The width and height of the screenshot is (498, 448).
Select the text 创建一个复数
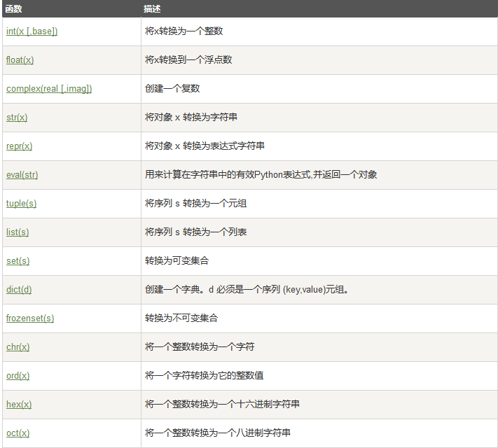tap(172, 88)
